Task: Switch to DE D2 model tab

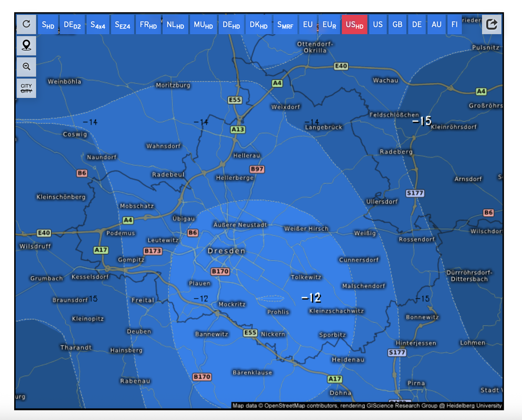Action: (x=72, y=25)
